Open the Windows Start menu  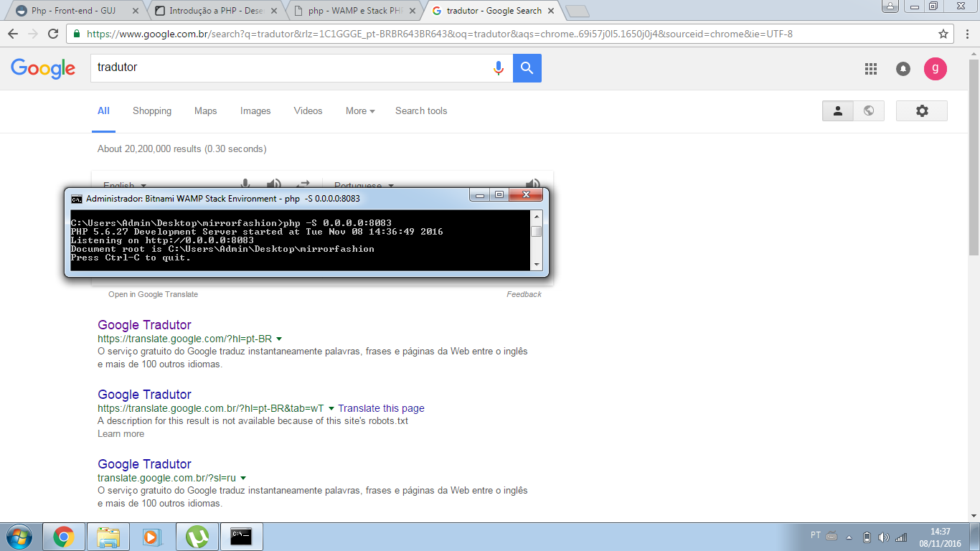point(19,537)
